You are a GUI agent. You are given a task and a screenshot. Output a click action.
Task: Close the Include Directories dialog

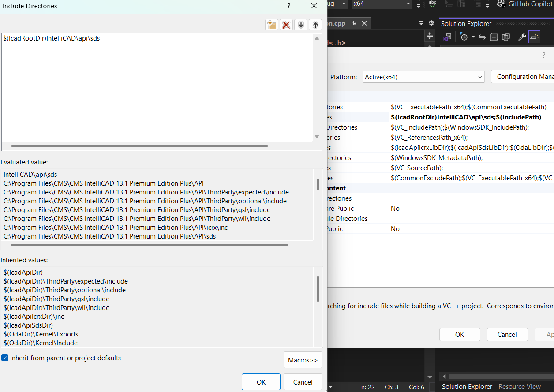pos(314,6)
